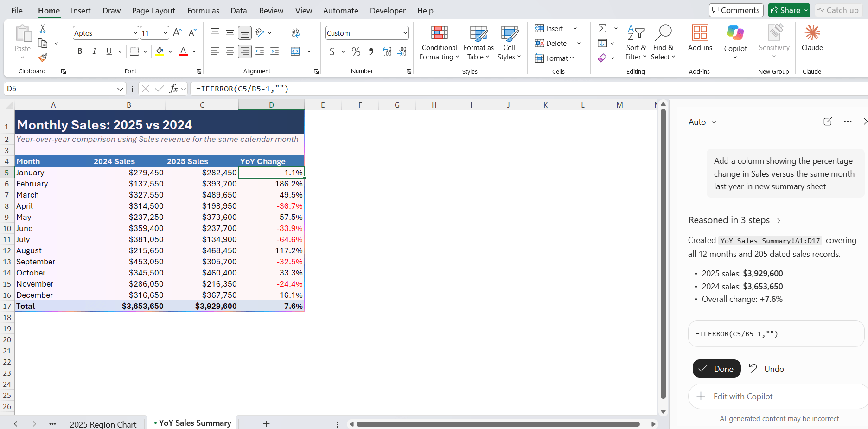
Task: Open Find & Select magnifier
Action: [663, 43]
